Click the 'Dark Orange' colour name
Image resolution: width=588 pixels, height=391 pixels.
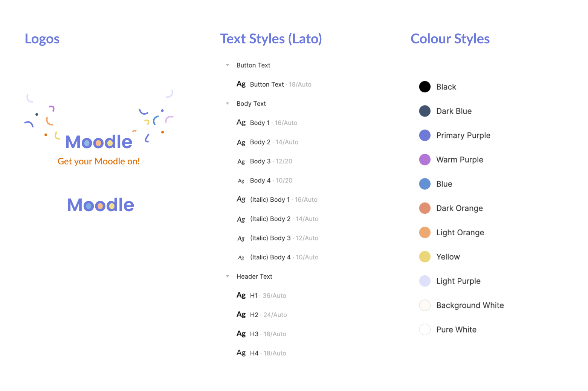click(x=460, y=208)
